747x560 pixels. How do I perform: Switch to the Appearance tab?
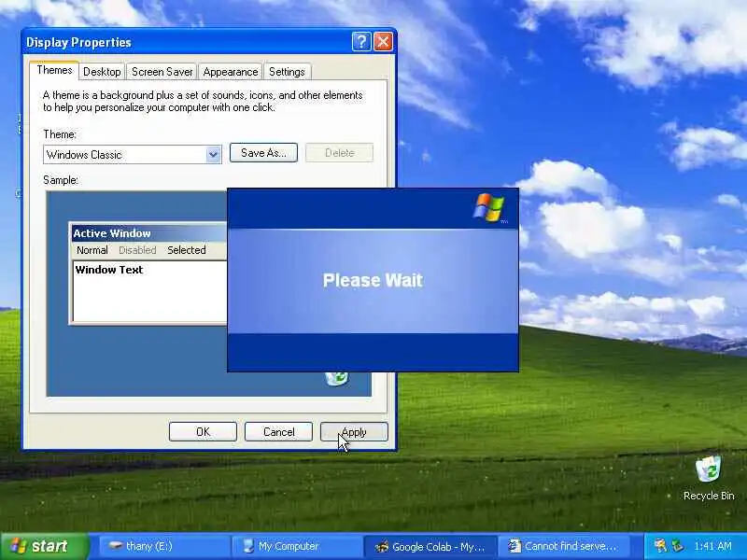coord(231,72)
